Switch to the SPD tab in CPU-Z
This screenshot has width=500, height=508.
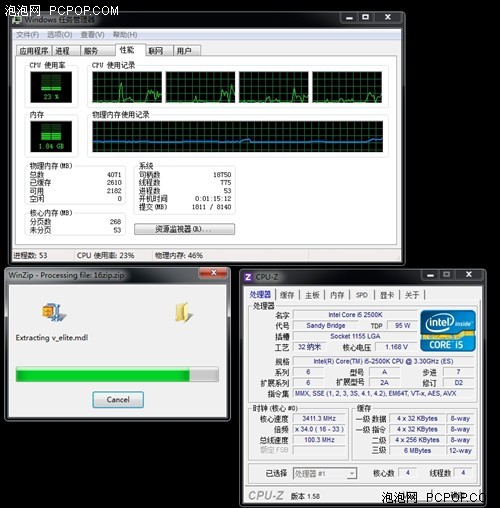(x=362, y=295)
